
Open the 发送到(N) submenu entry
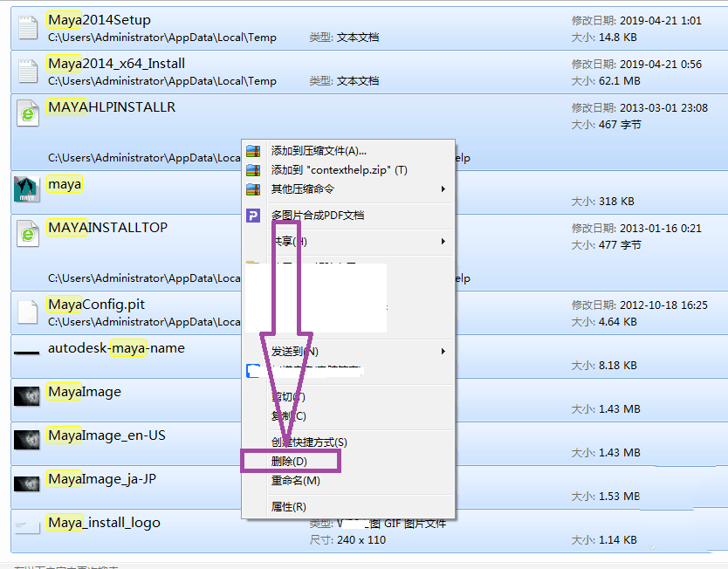(x=347, y=352)
